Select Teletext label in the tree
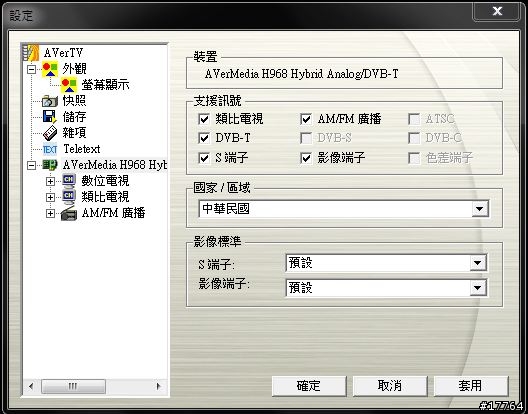 click(82, 149)
